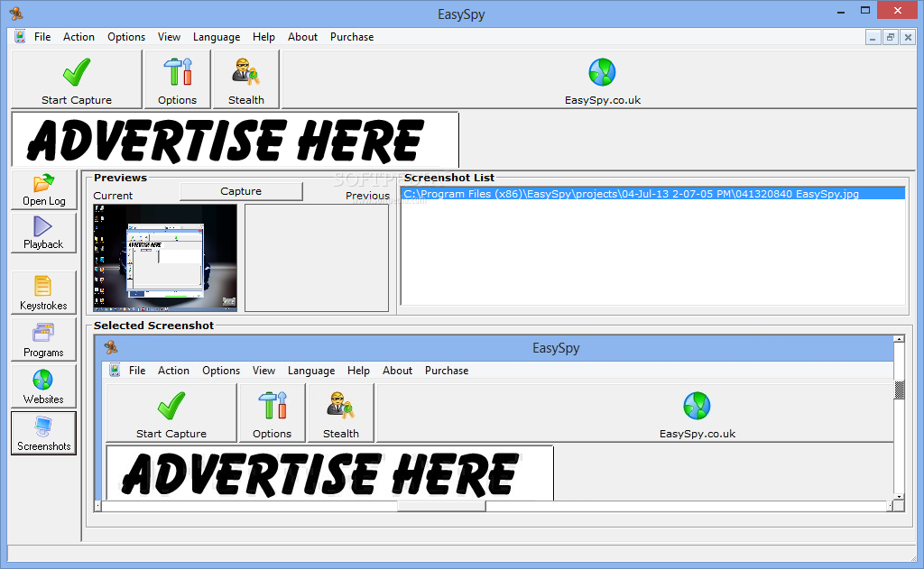
Task: Open the File menu
Action: (x=42, y=36)
